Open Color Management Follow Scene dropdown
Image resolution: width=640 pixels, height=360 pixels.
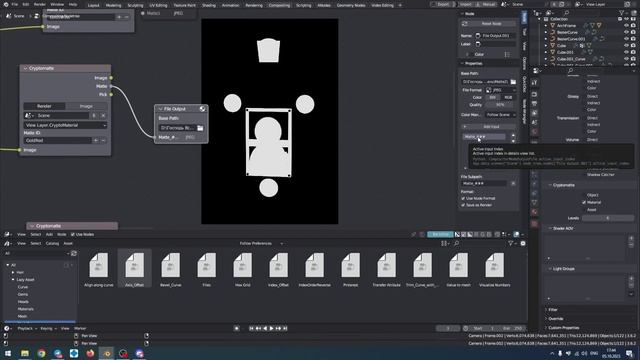point(501,115)
